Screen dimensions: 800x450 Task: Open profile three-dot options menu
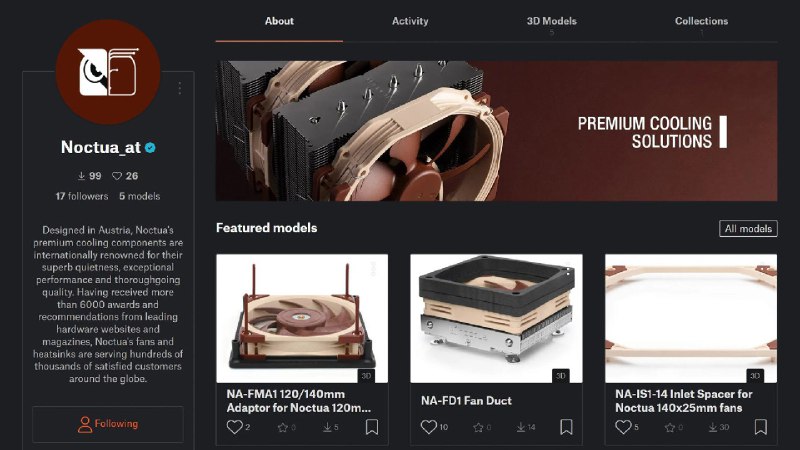click(x=180, y=88)
